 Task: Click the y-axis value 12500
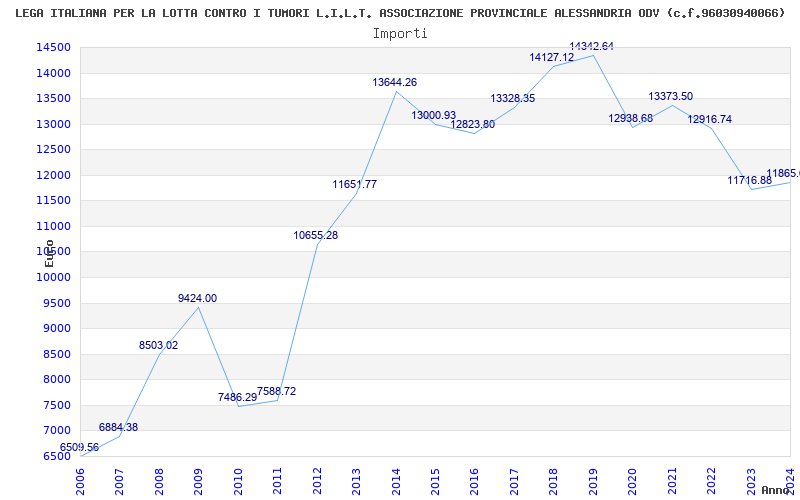(53, 149)
